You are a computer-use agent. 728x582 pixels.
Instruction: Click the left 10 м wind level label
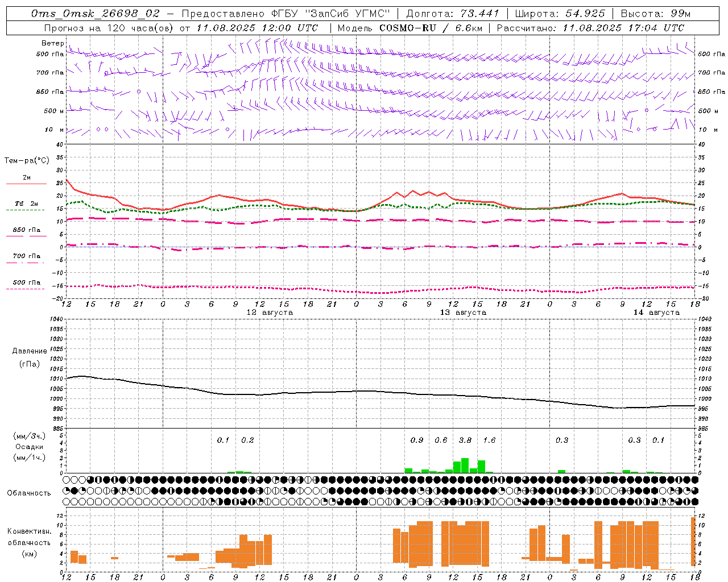(x=55, y=130)
